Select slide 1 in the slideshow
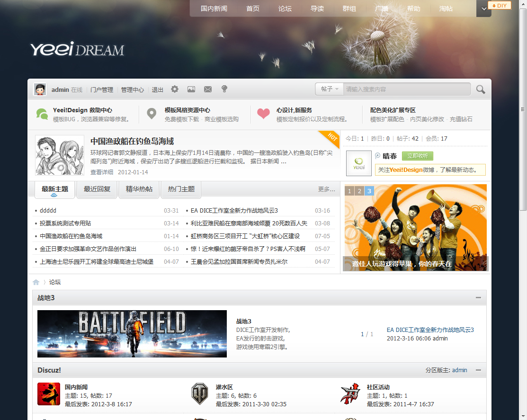The height and width of the screenshot is (420, 527). click(349, 191)
